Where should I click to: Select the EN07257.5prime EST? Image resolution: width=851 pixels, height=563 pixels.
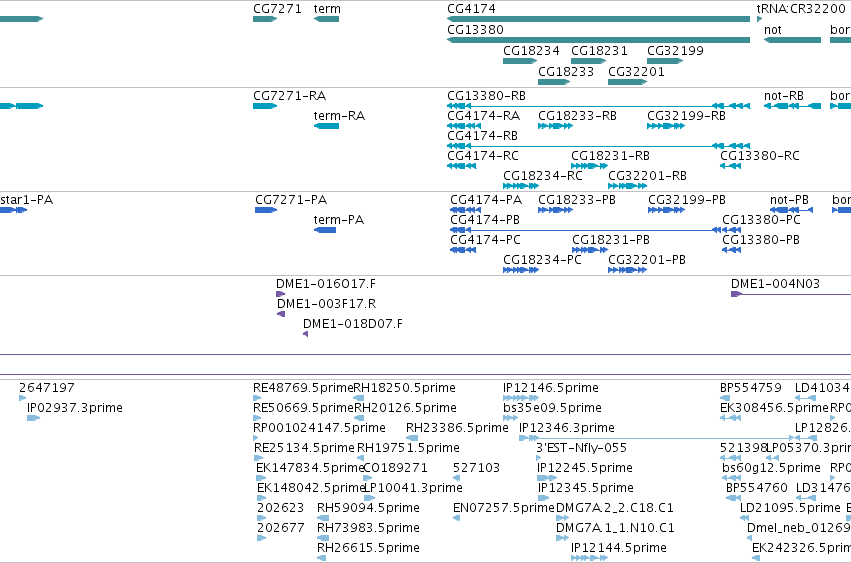[x=456, y=518]
